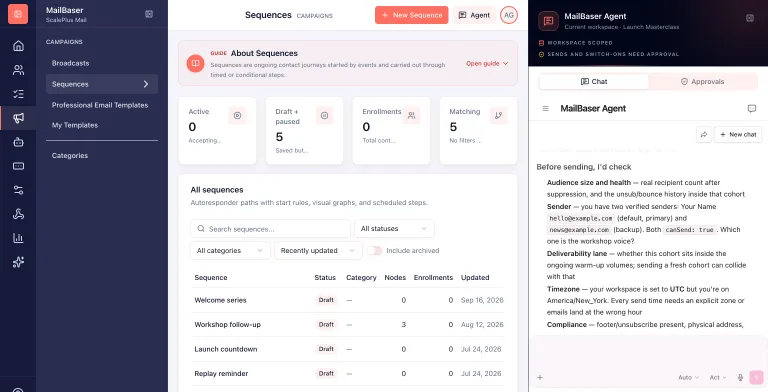Click the share arrow icon near New chat

[x=704, y=134]
